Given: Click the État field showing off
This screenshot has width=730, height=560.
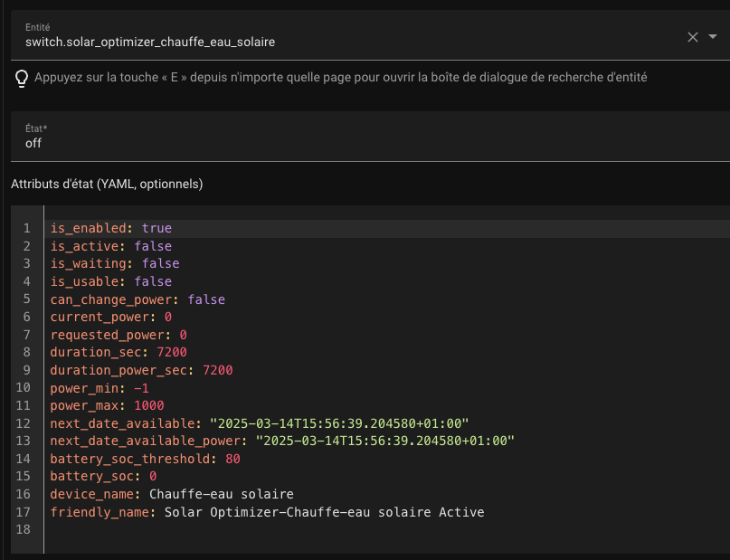Looking at the screenshot, I should click(370, 137).
